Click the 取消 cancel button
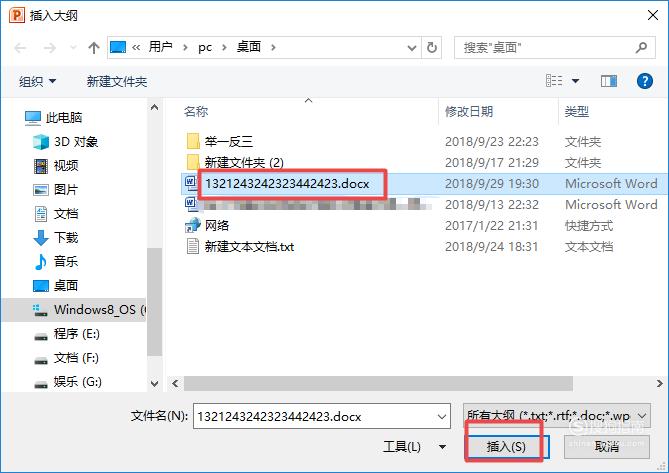The height and width of the screenshot is (473, 669). click(x=607, y=447)
